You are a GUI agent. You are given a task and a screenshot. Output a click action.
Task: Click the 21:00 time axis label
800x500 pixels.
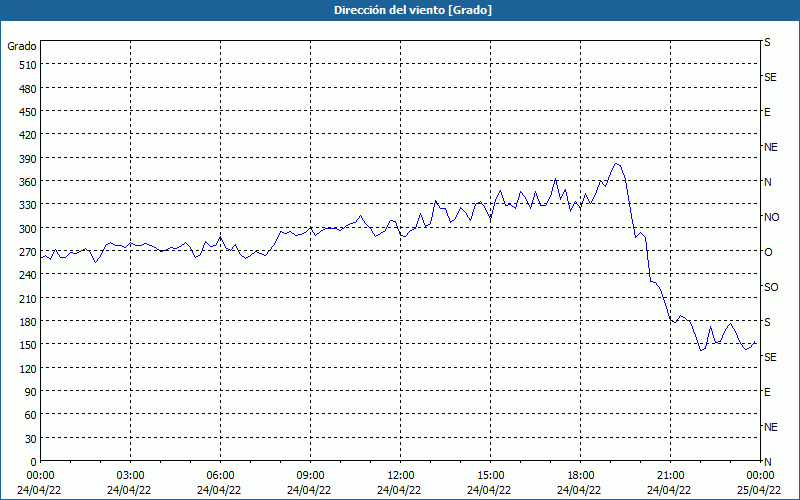pyautogui.click(x=670, y=476)
